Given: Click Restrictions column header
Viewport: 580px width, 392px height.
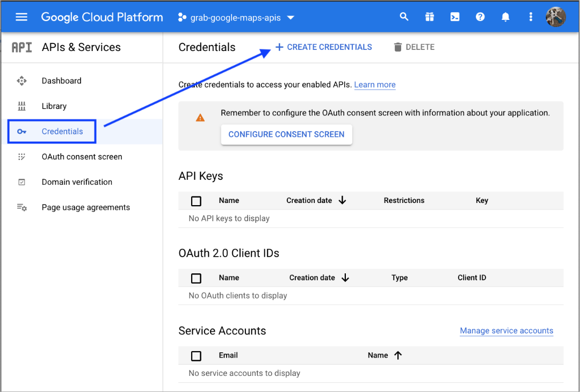Looking at the screenshot, I should [x=404, y=200].
